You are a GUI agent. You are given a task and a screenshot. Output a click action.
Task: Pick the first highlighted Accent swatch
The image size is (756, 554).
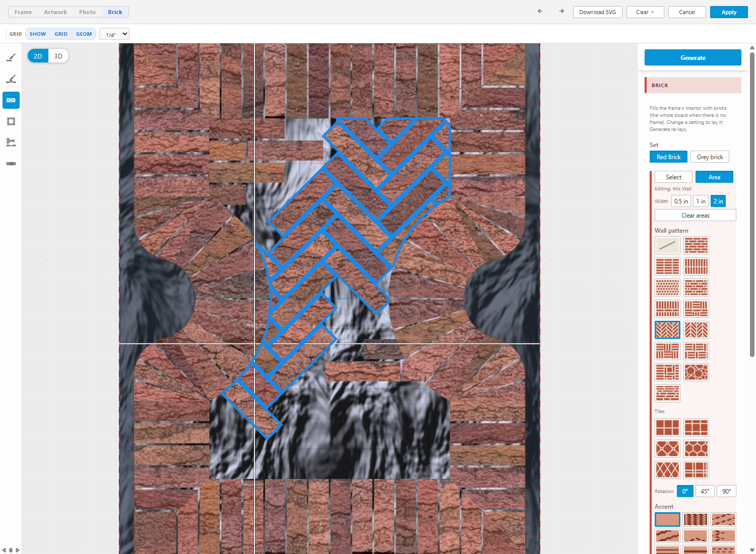tap(667, 519)
